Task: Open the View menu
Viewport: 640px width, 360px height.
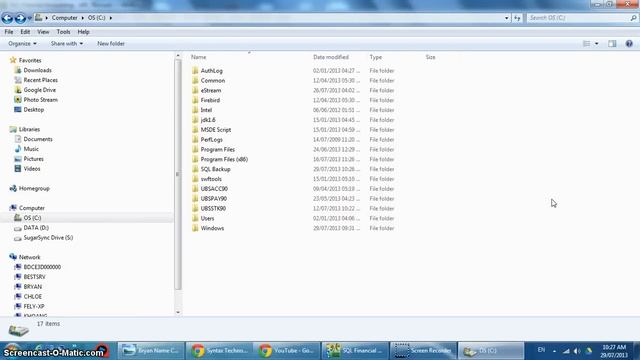Action: click(43, 32)
